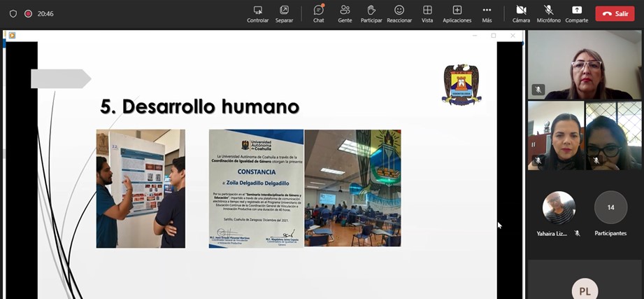The height and width of the screenshot is (299, 644).
Task: Leave the meeting with Salir
Action: pos(615,13)
